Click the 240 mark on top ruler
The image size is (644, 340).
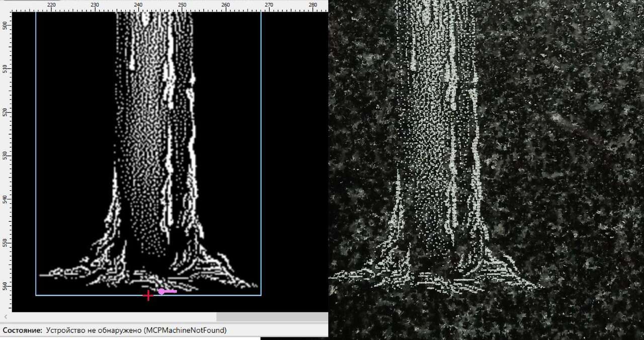pyautogui.click(x=138, y=5)
